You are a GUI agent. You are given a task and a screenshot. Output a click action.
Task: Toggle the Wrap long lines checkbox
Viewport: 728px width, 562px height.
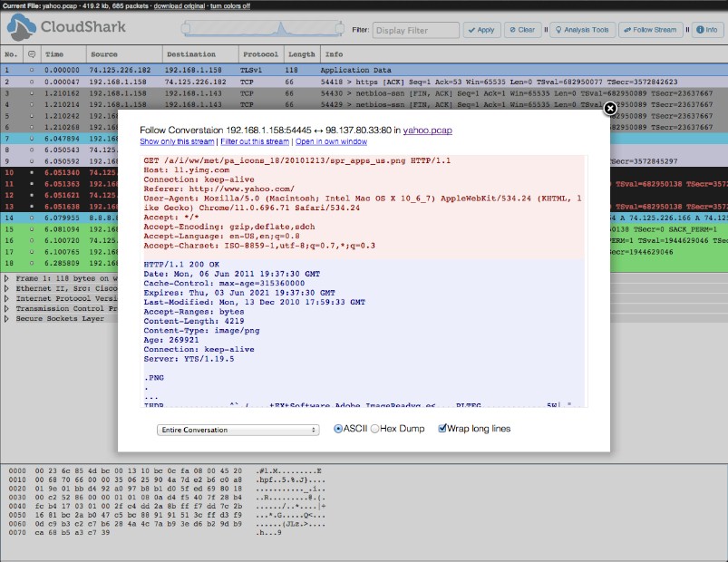pyautogui.click(x=442, y=429)
